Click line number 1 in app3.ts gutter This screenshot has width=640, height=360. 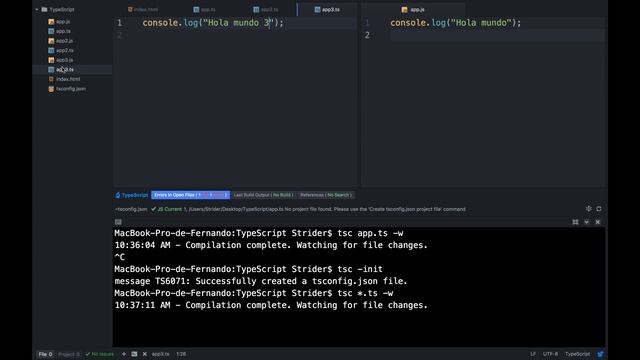pyautogui.click(x=120, y=23)
